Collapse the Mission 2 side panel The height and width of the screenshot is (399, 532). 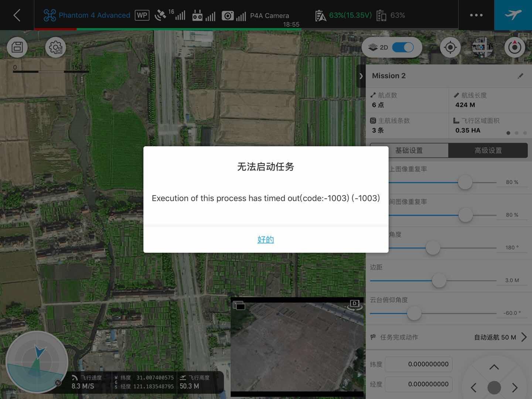click(361, 76)
